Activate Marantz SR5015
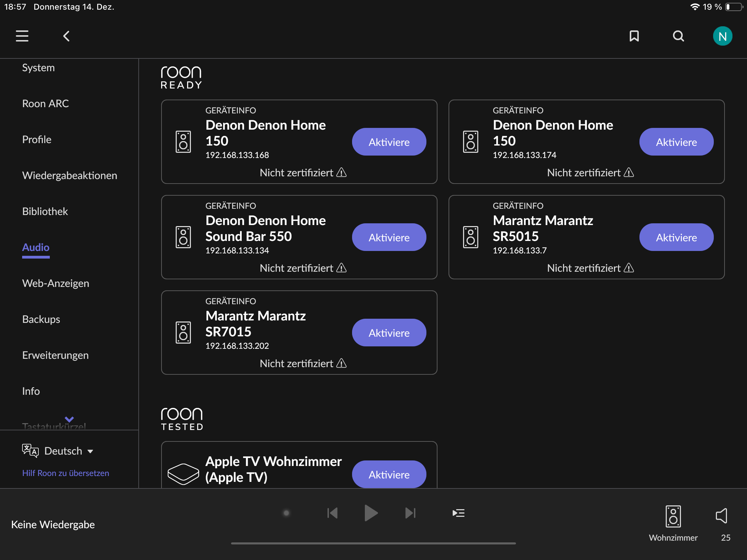Screen dimensions: 747x560 tap(676, 237)
